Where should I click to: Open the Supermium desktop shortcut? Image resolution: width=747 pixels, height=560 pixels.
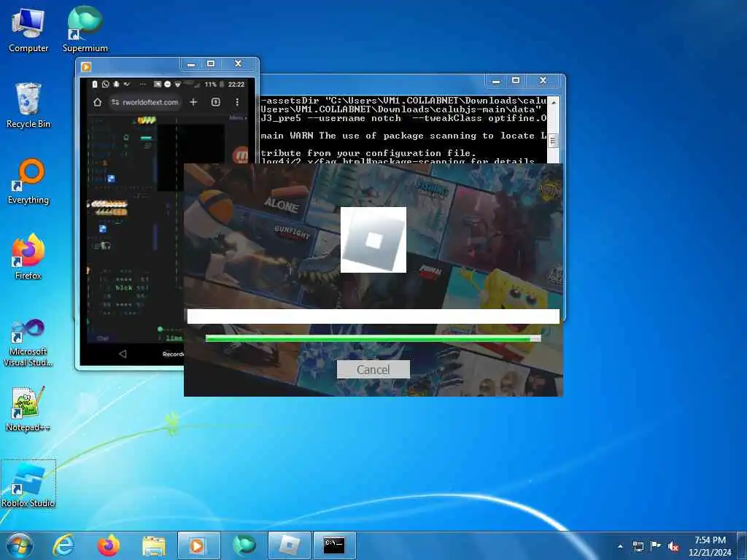tap(85, 29)
